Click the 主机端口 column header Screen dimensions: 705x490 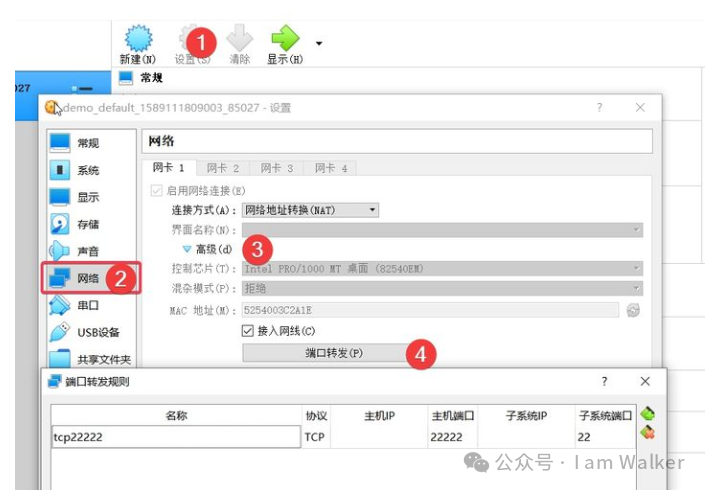(x=452, y=415)
